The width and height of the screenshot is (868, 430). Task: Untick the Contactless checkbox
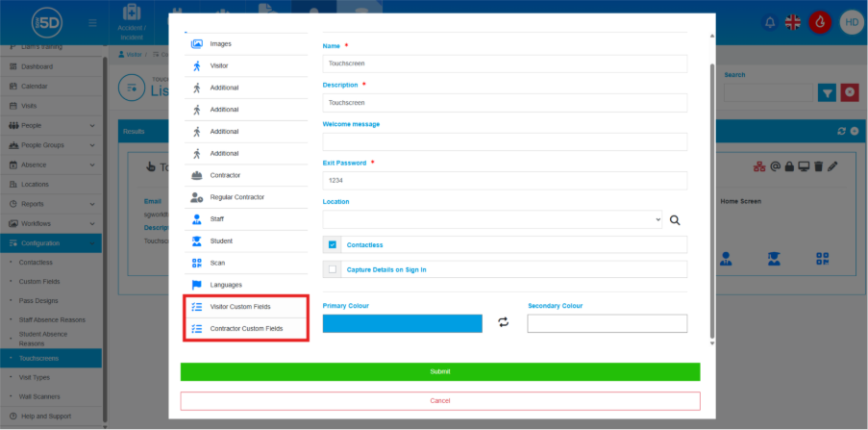(333, 245)
